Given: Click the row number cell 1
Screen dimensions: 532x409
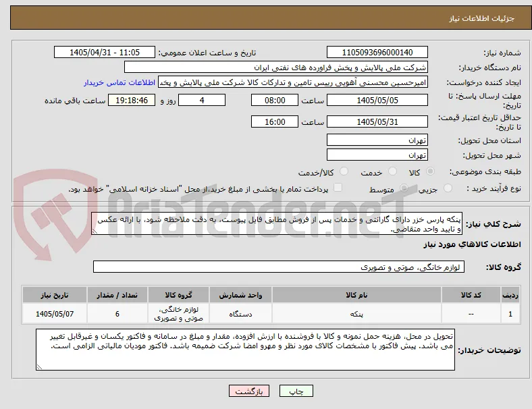Looking at the screenshot, I should (510, 314).
